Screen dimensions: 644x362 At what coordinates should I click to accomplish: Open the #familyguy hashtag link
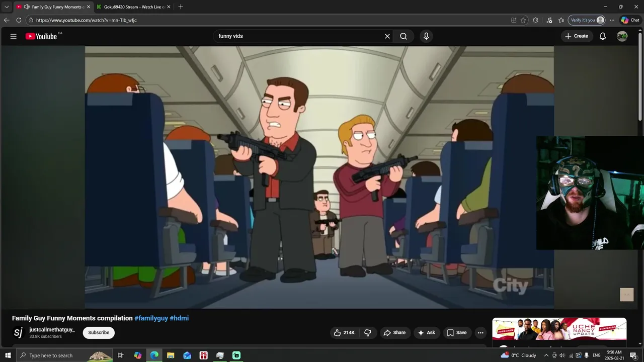(151, 318)
